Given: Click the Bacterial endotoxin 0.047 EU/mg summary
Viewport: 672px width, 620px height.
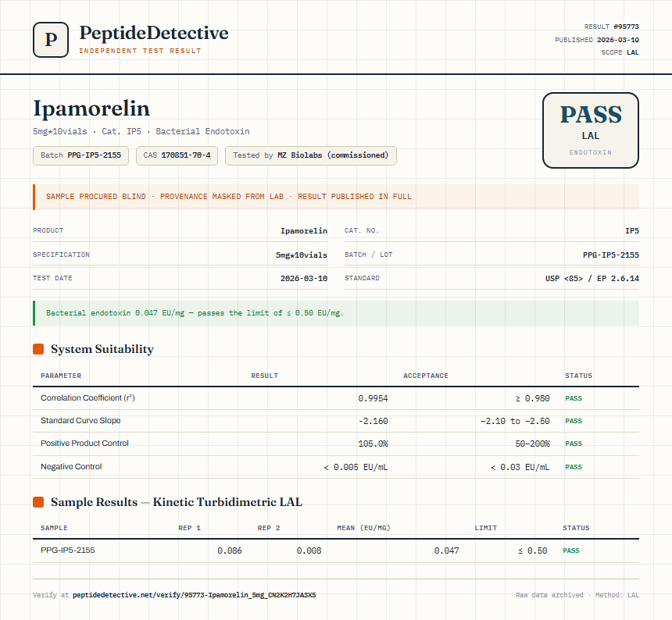Looking at the screenshot, I should 336,313.
